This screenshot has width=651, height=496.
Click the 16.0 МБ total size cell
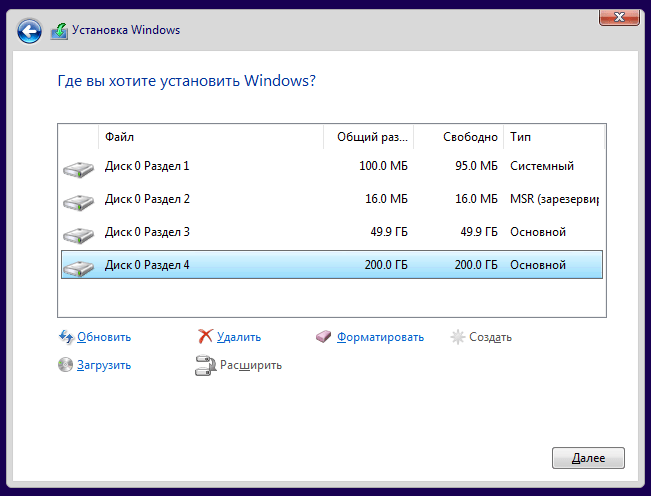(386, 199)
